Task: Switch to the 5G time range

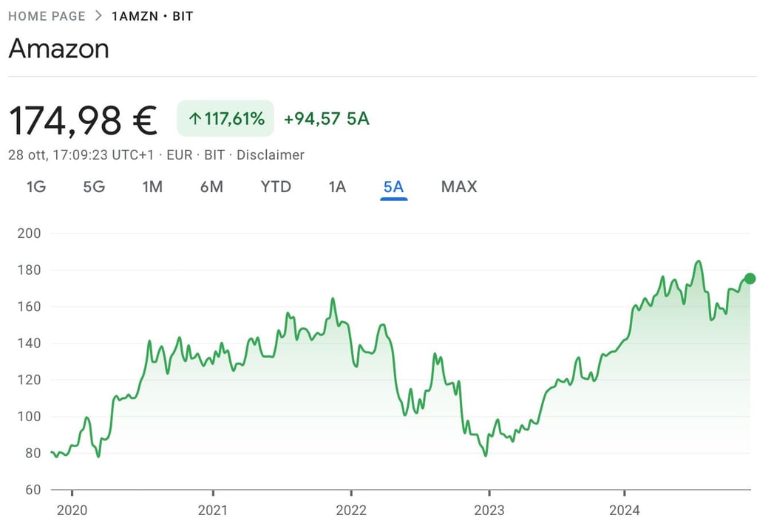Action: (x=94, y=187)
